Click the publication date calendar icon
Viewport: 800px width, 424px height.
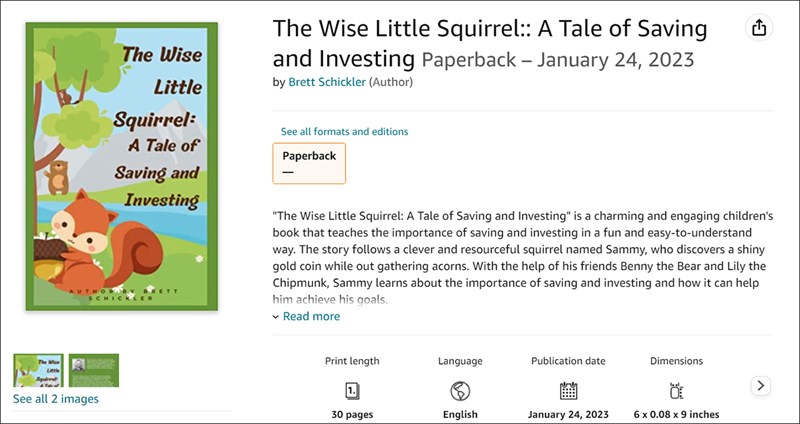click(568, 391)
